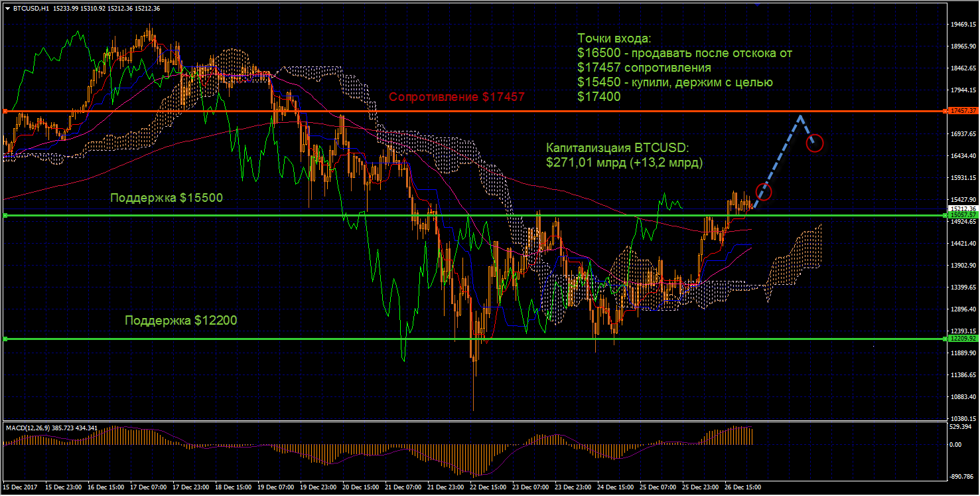Viewport: 980px width, 496px height.
Task: Click the MACD scale value 0.00
Action: pos(956,444)
